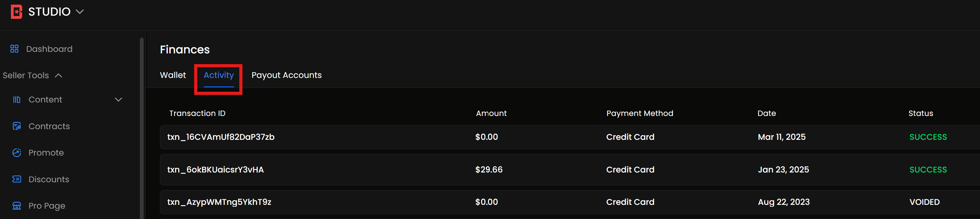Click the Promote icon in sidebar
This screenshot has height=219, width=980.
click(x=17, y=153)
